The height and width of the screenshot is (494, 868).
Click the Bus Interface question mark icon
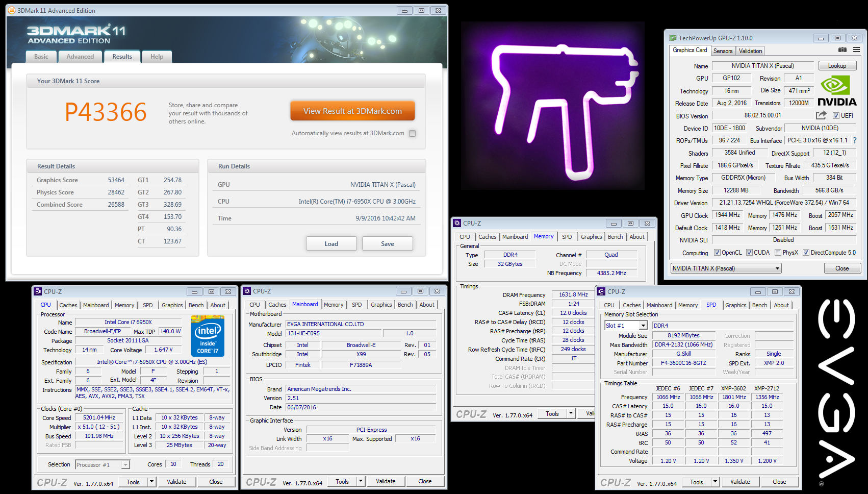click(x=855, y=140)
